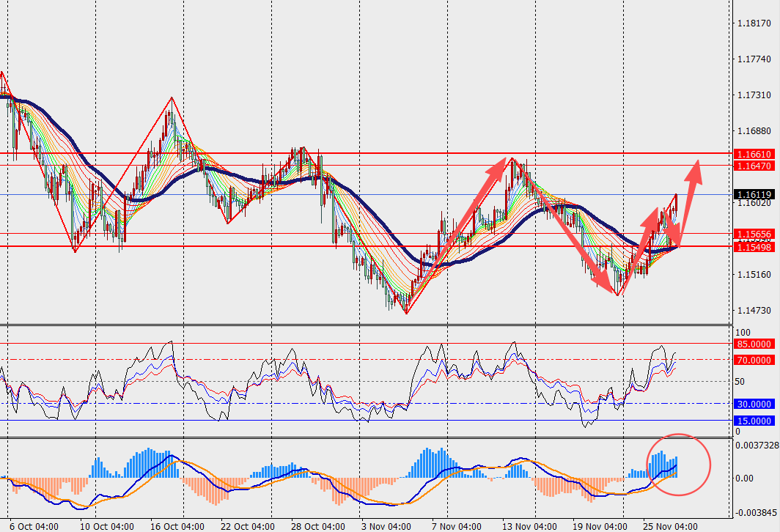The image size is (780, 532).
Task: Select the blue 30.0000 oscillator level tag
Action: click(x=754, y=404)
